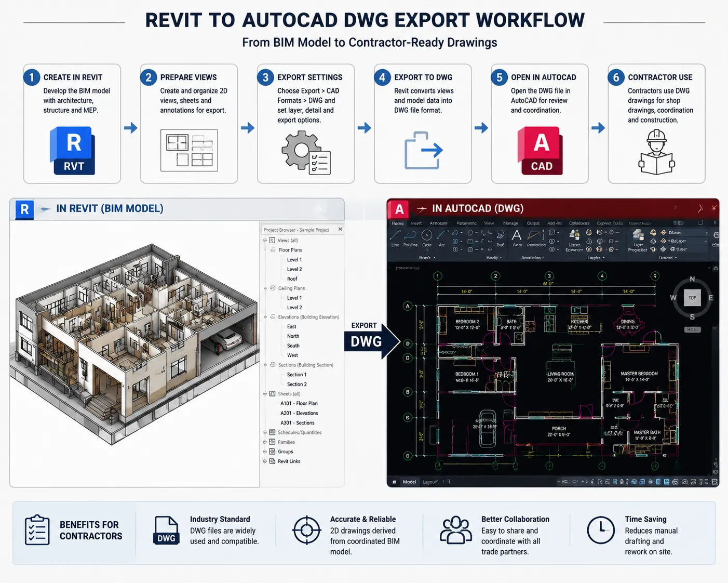
Task: Open the Collaborate ribbon tab
Action: tap(579, 223)
